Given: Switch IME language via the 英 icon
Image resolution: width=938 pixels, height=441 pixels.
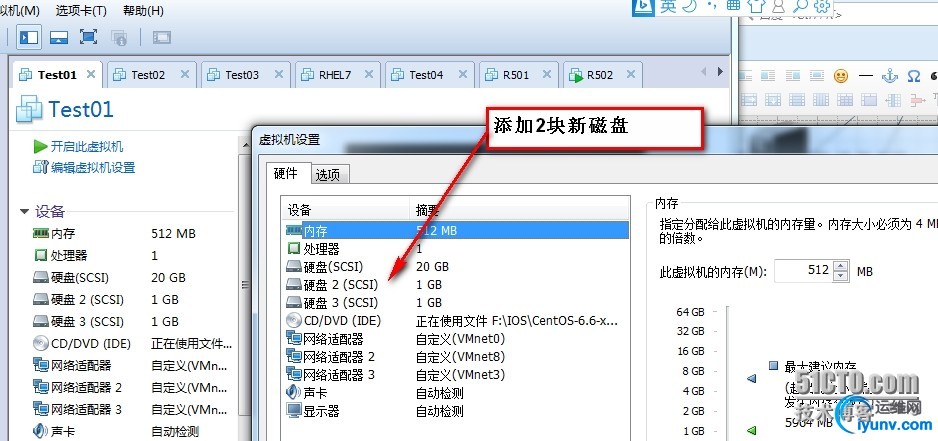Looking at the screenshot, I should coord(668,6).
